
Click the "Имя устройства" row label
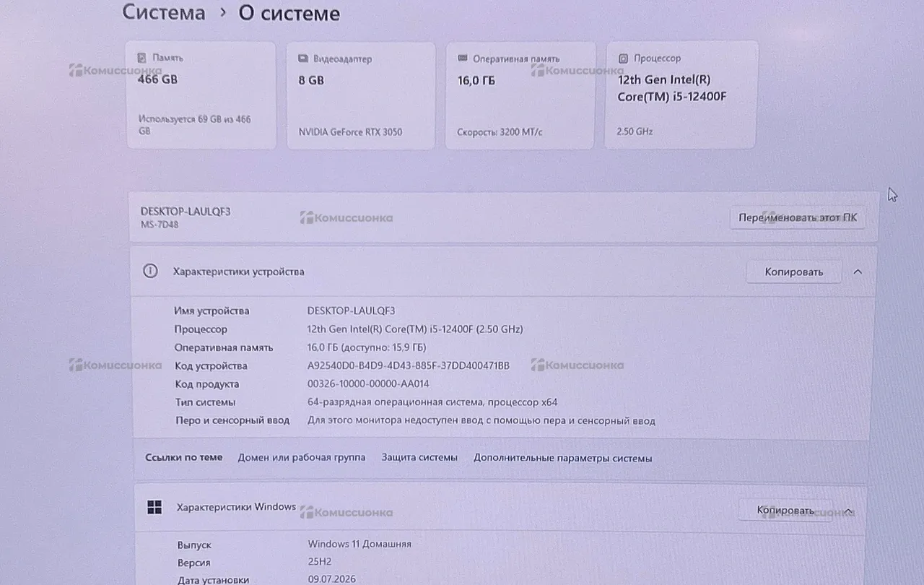[x=212, y=311]
